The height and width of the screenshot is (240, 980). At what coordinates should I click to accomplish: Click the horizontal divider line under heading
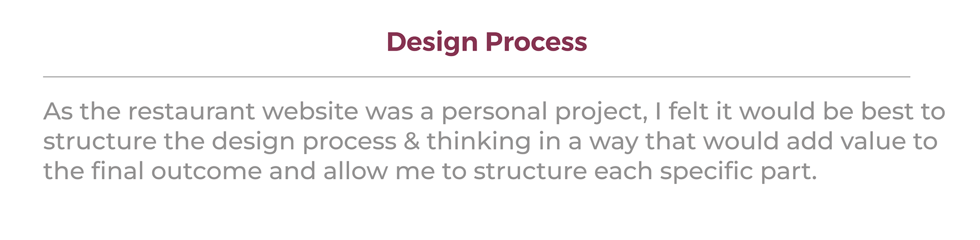476,77
